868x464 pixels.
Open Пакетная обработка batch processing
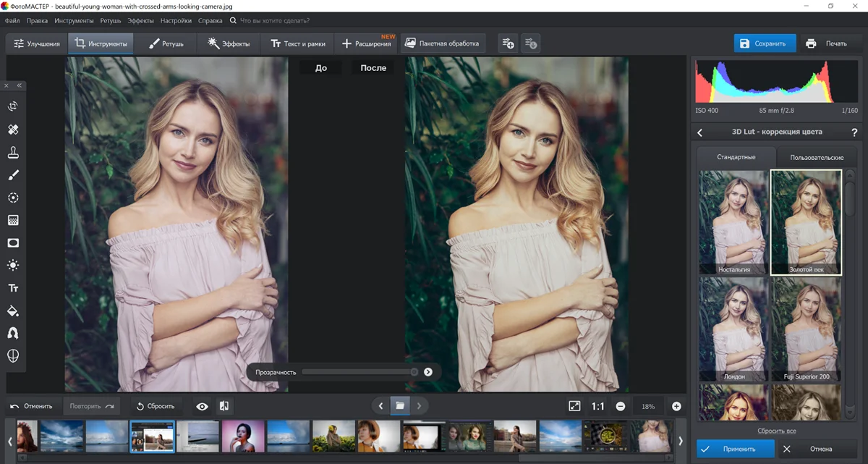tap(442, 43)
